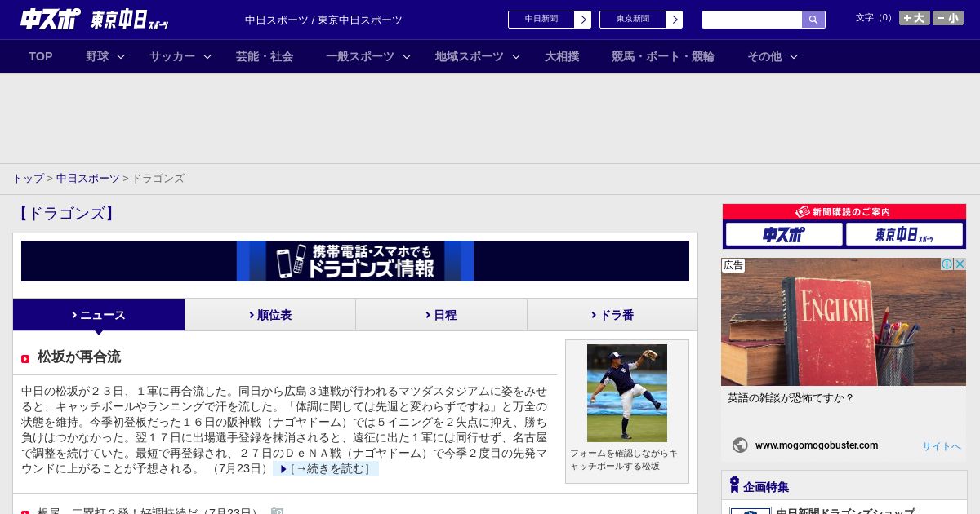Open the 東京新聞 link button
The width and height of the screenshot is (980, 514).
632,20
